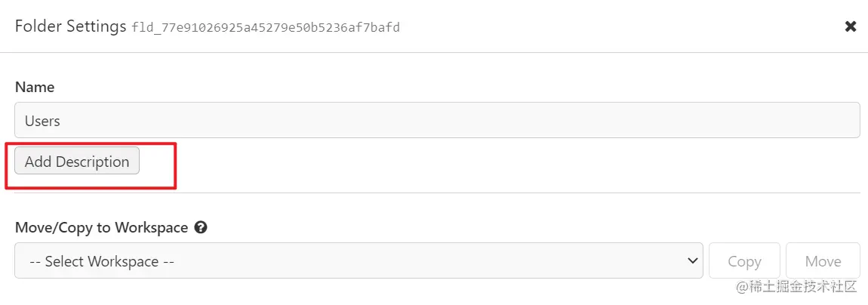Image resolution: width=868 pixels, height=305 pixels.
Task: Focus the Name input field
Action: click(437, 120)
